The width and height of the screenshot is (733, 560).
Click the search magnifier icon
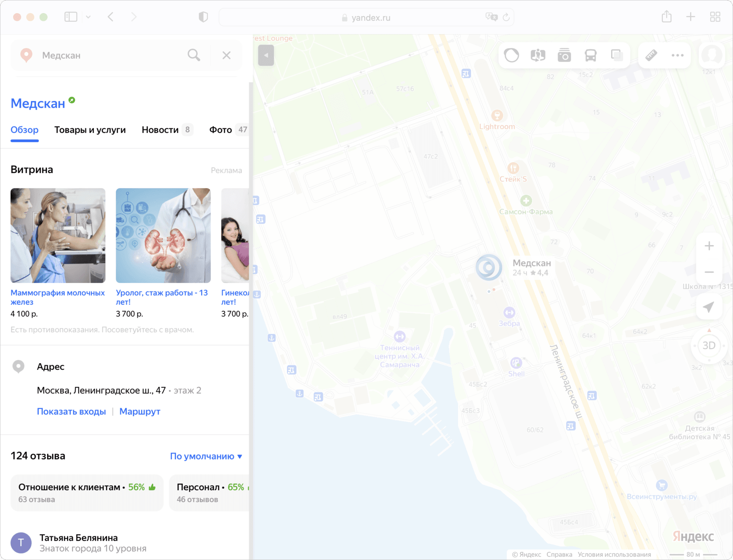coord(194,55)
